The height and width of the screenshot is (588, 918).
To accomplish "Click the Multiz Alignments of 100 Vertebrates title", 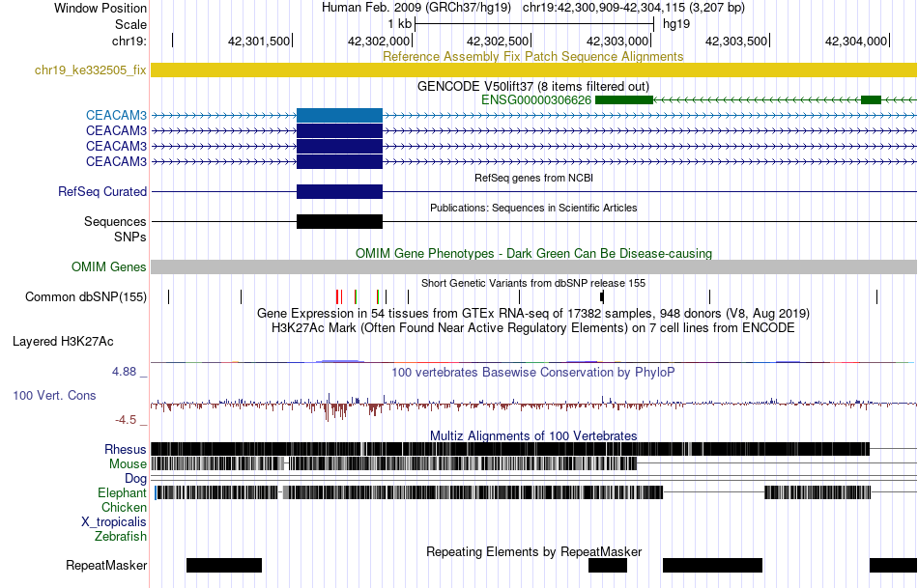I will tap(533, 435).
